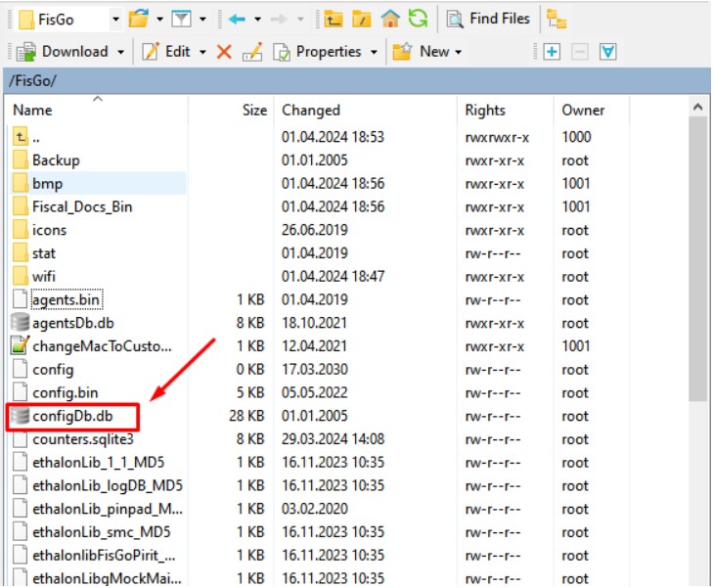Screen dimensions: 713x588
Task: Select the configDb.db file
Action: coord(73,416)
